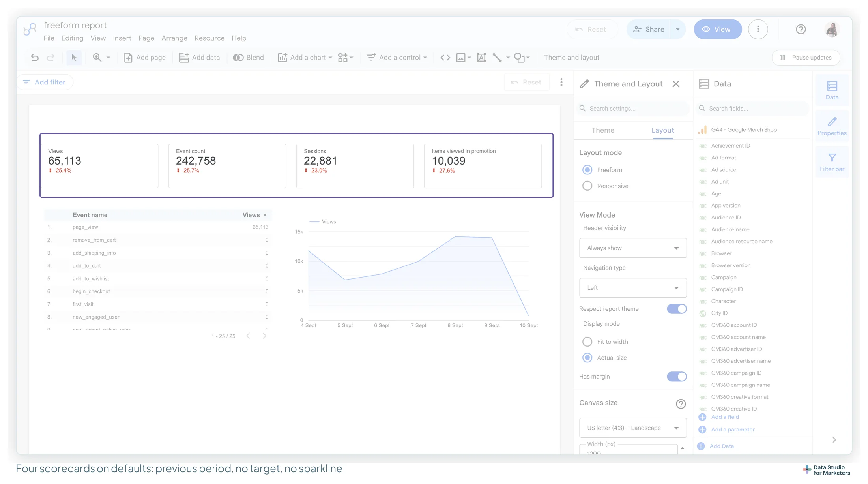Open the Filter bar panel

tap(832, 163)
